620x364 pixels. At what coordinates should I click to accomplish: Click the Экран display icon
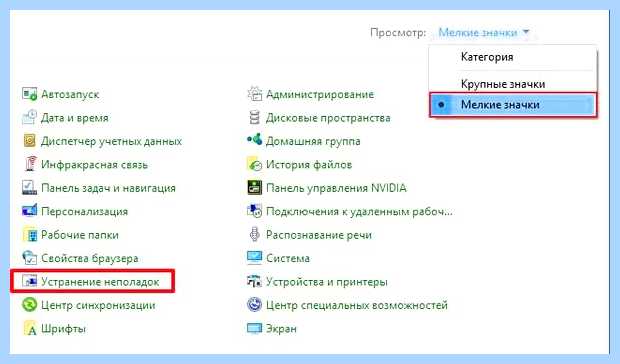(255, 328)
